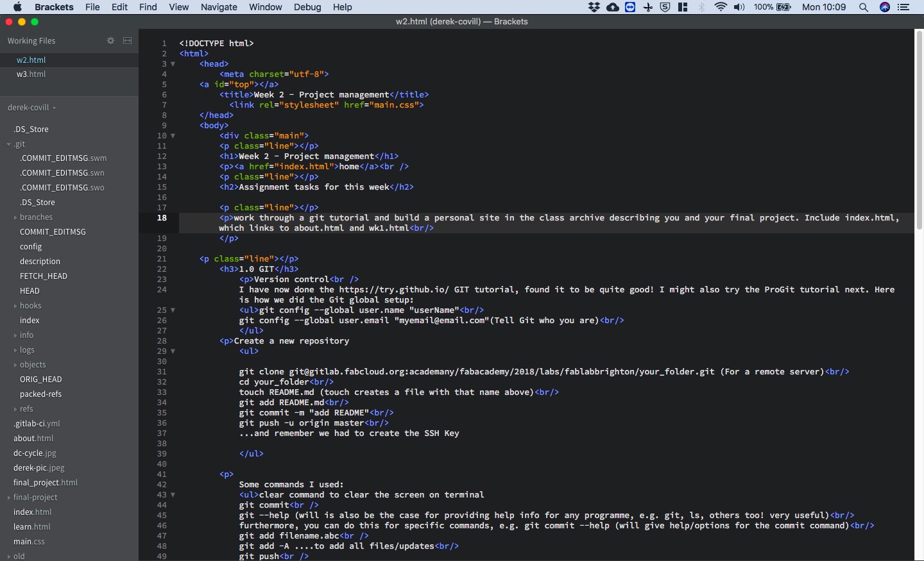Open the Navigate menu
Image resolution: width=924 pixels, height=561 pixels.
click(219, 7)
